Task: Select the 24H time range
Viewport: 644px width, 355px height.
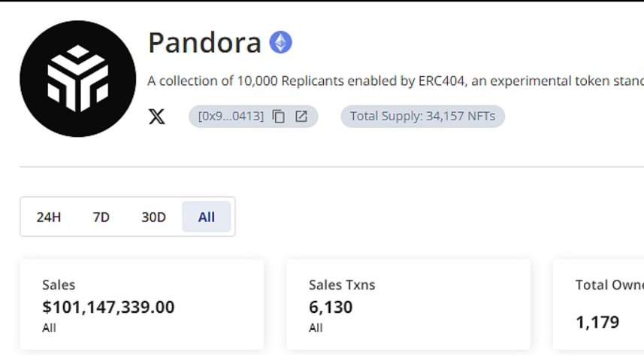Action: tap(49, 217)
